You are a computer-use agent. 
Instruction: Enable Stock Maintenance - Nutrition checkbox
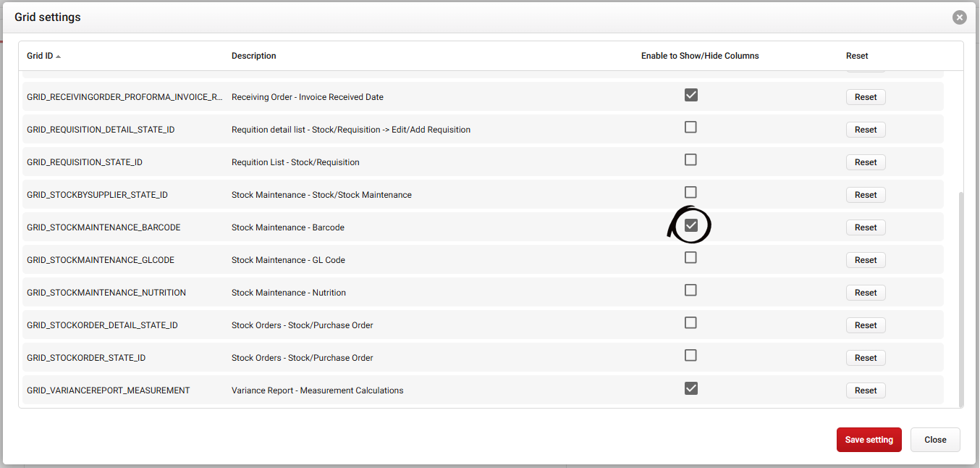[690, 291]
